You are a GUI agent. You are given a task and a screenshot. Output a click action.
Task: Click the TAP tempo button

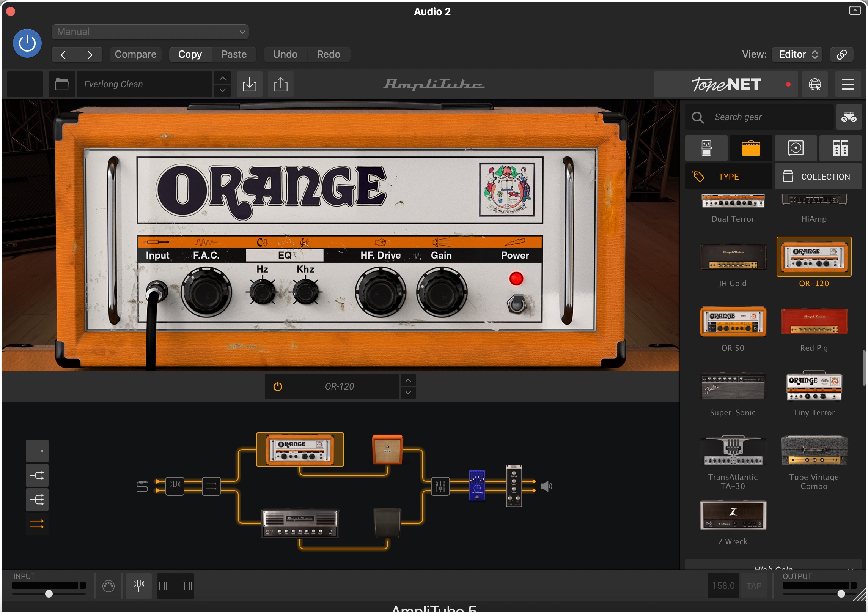754,586
